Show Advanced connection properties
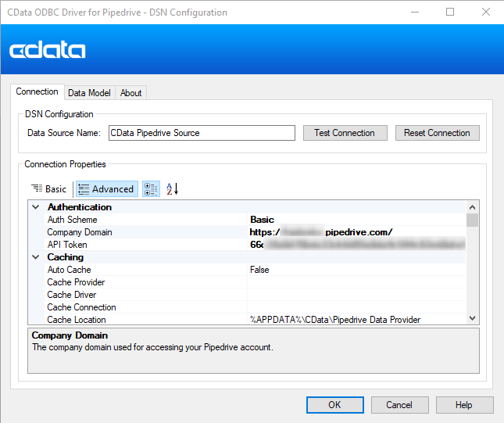Screen dimensions: 504x423 tap(107, 188)
